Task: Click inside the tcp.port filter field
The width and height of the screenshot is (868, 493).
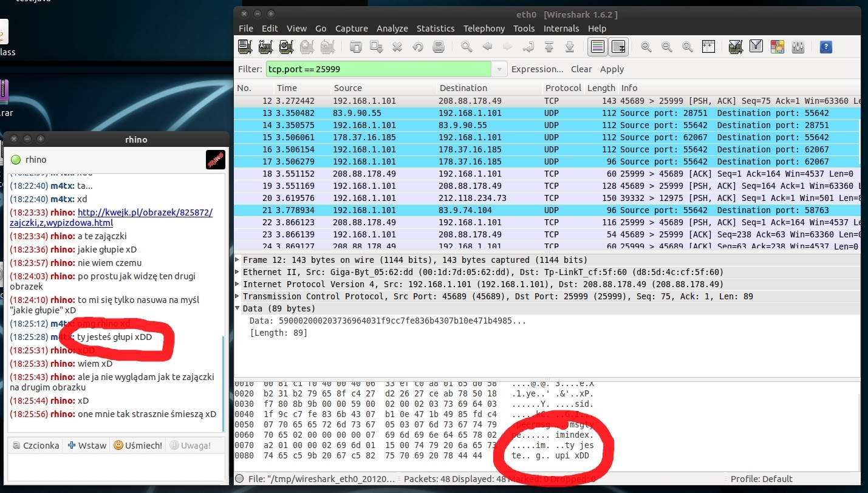Action: (x=379, y=69)
